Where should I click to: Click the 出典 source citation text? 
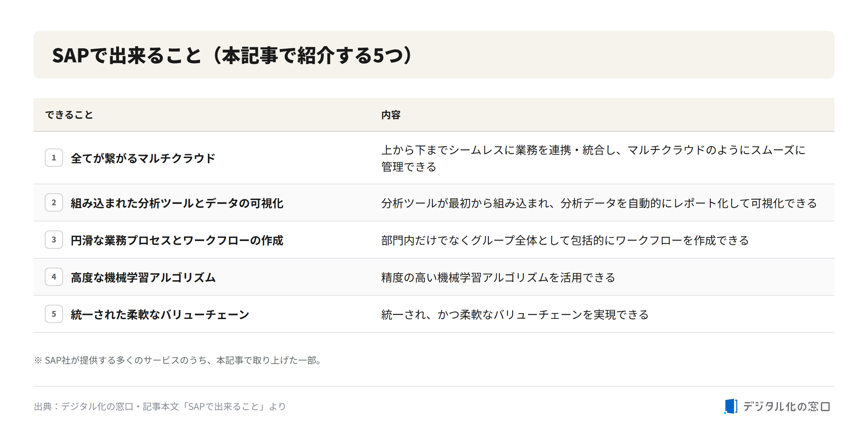[160, 406]
